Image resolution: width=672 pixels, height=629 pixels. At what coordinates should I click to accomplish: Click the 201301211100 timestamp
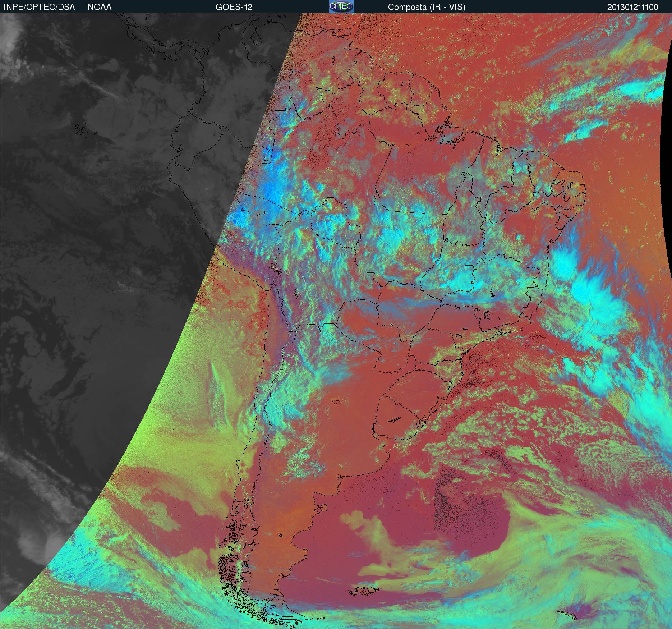633,7
